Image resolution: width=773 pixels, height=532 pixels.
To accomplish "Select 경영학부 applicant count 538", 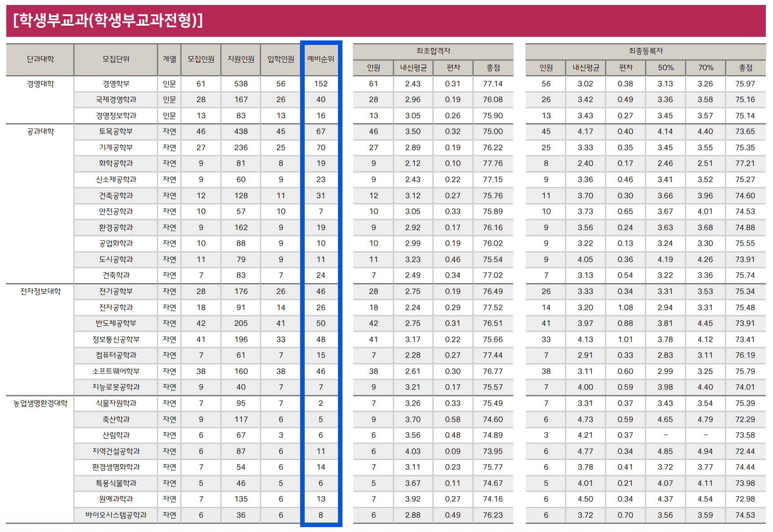I will pyautogui.click(x=241, y=84).
